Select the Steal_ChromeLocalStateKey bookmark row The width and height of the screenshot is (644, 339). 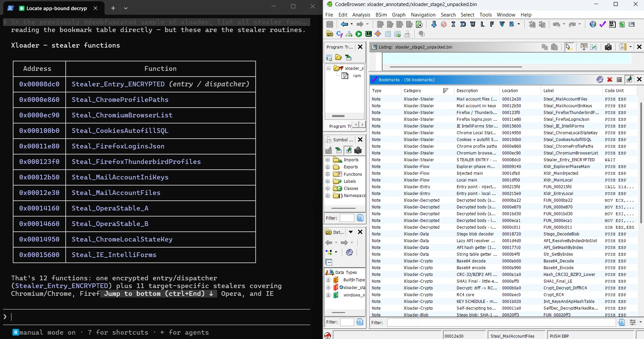(x=503, y=133)
